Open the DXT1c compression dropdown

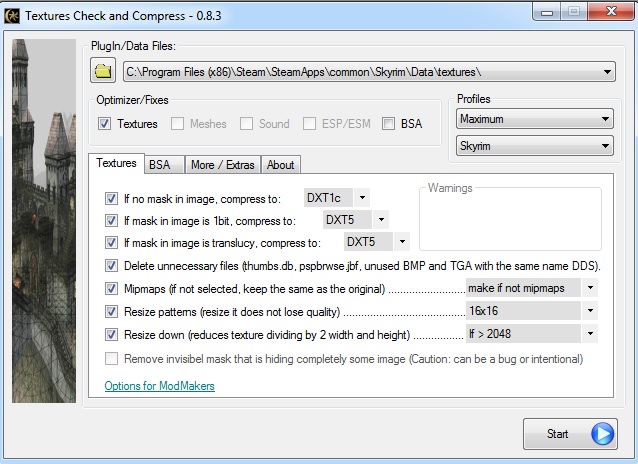point(336,198)
